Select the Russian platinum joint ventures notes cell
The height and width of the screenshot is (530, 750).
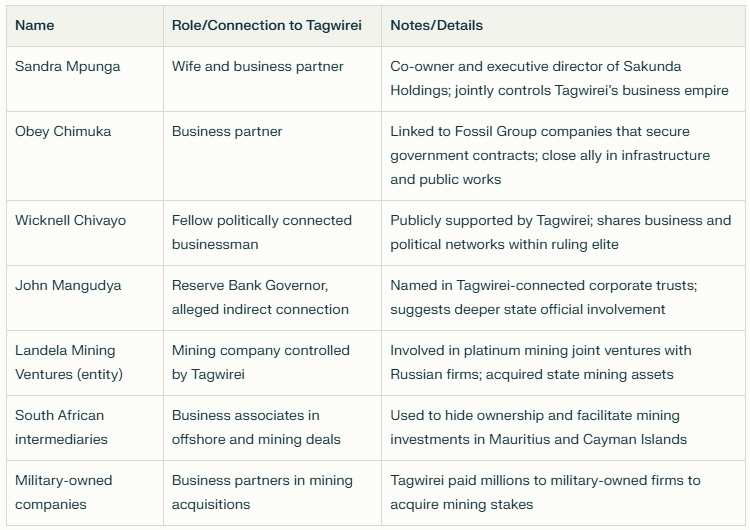click(x=541, y=362)
